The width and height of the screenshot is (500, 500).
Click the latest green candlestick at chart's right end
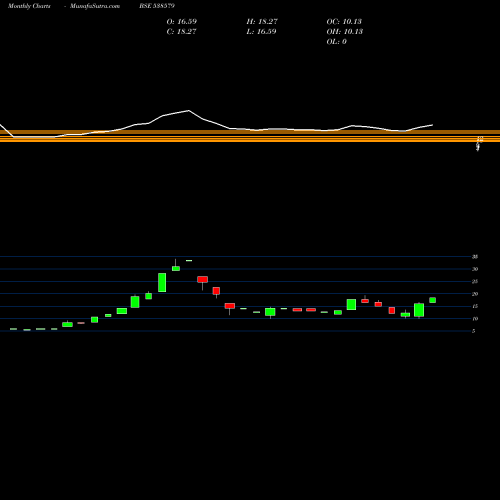432,300
